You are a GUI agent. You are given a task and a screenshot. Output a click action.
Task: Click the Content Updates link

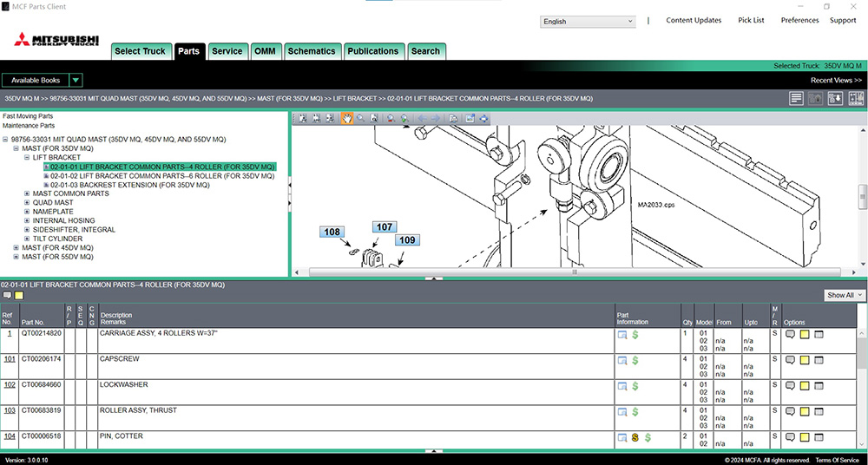(x=694, y=20)
